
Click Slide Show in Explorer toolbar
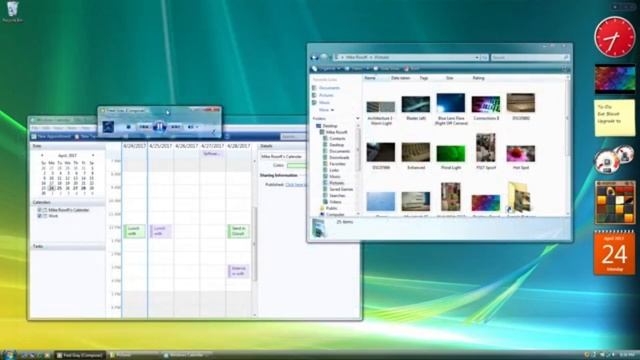(x=387, y=69)
